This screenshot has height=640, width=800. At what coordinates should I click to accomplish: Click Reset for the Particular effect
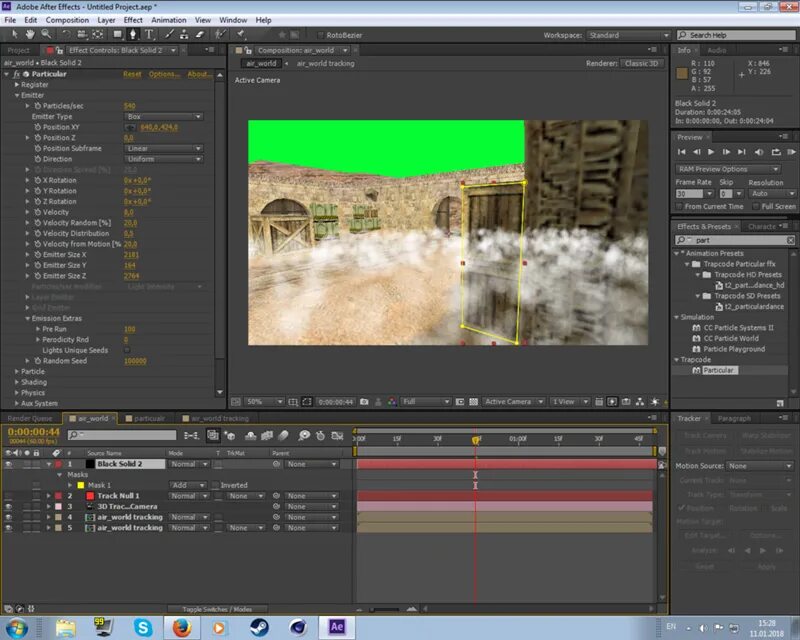click(132, 74)
